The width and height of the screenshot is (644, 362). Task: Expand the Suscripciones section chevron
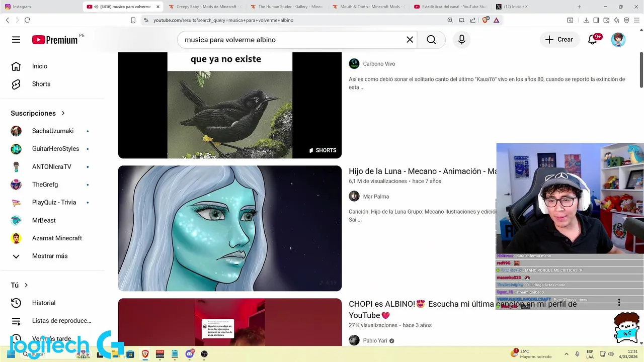(63, 114)
